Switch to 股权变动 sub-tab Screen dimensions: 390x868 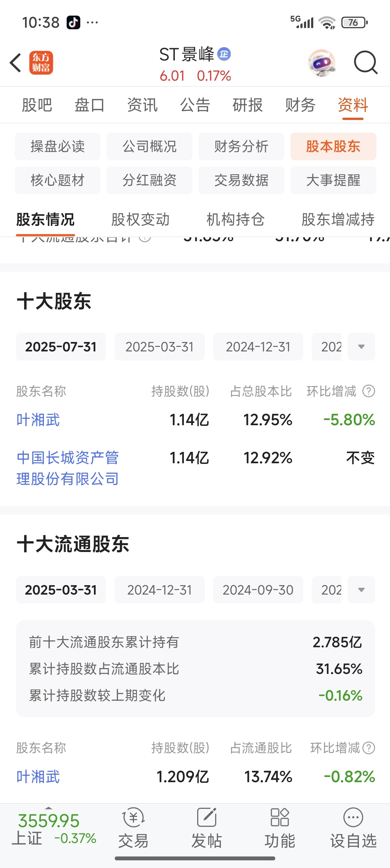(140, 219)
